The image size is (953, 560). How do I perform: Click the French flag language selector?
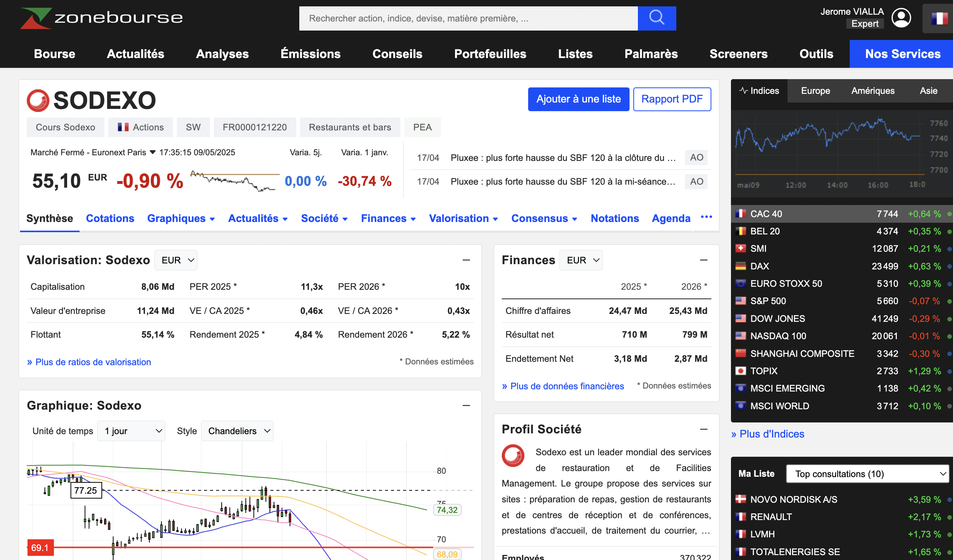pos(939,18)
